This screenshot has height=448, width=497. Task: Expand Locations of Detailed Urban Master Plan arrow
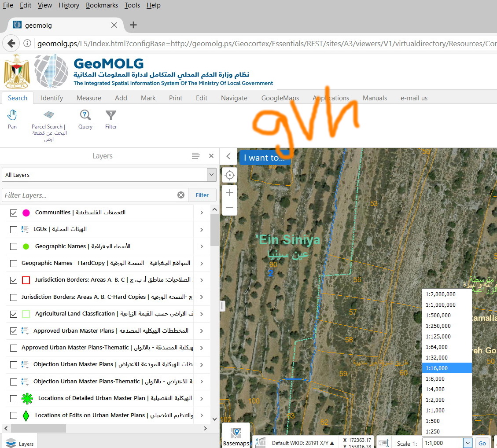point(202,399)
